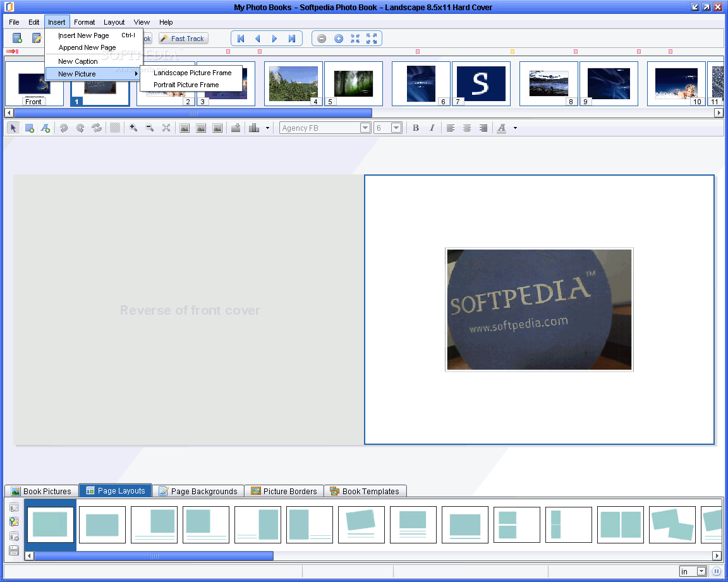Click the middle picture effect icon
Image resolution: width=728 pixels, height=582 pixels.
201,128
